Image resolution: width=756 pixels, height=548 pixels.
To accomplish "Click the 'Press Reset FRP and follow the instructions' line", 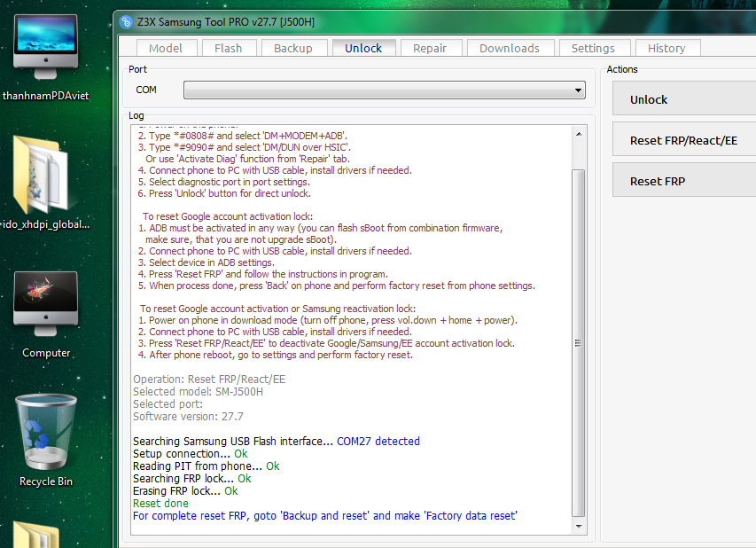I will (262, 274).
